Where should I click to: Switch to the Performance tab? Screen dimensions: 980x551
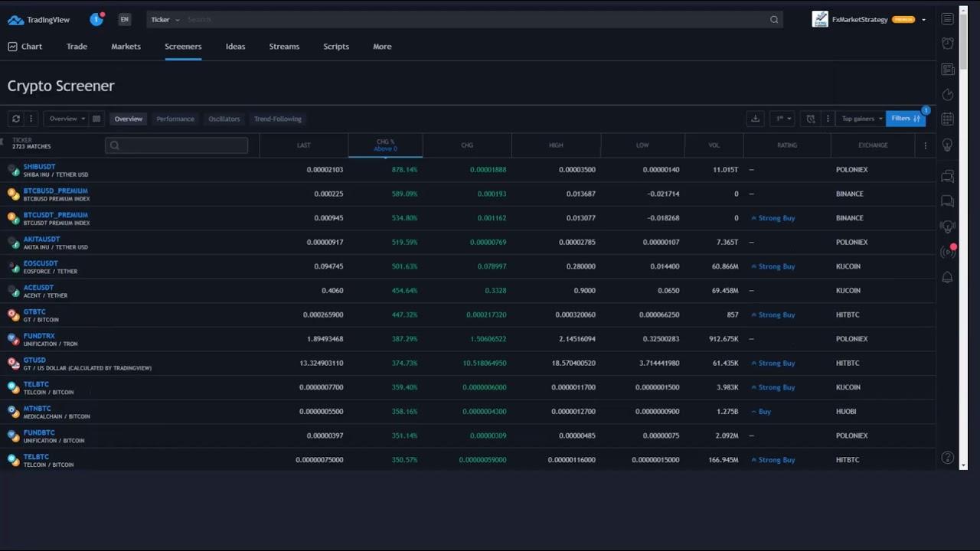pos(175,119)
